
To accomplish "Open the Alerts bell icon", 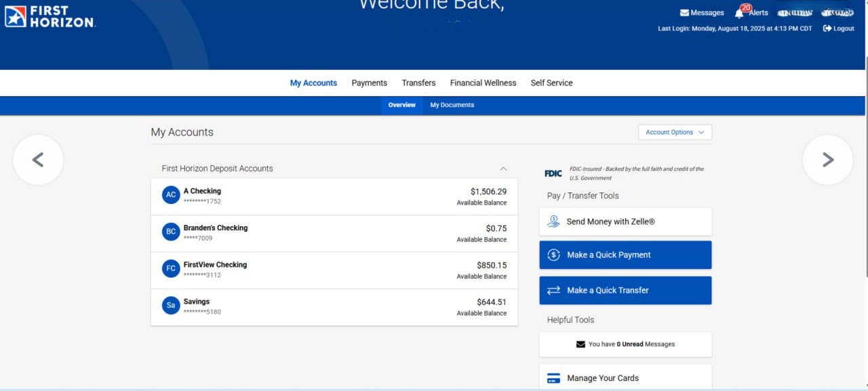I will (739, 13).
